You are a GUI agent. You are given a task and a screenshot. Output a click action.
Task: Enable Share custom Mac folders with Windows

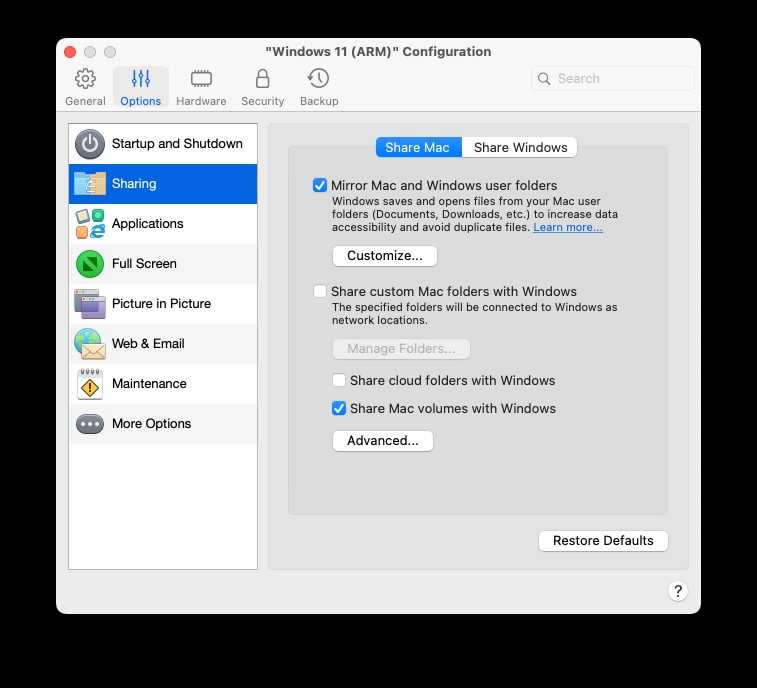[x=320, y=291]
